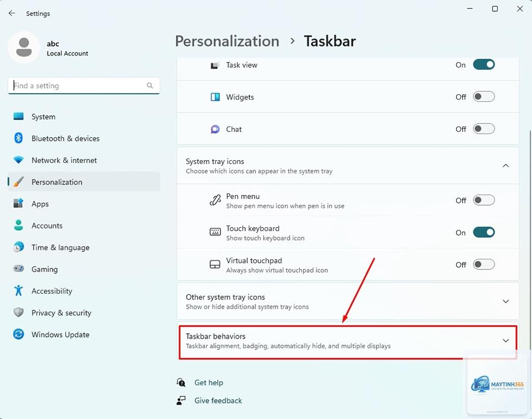Click the Apps icon in sidebar
532x419 pixels.
click(18, 203)
